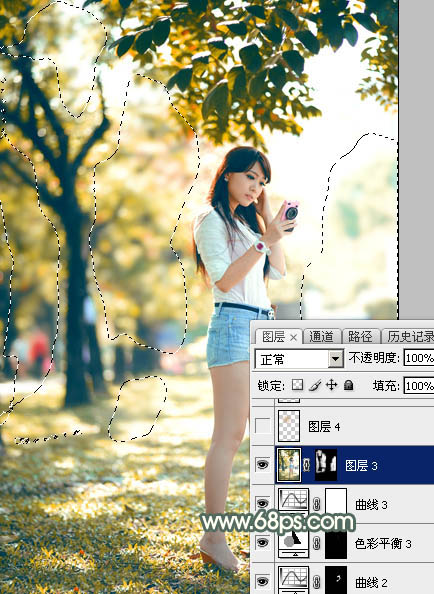Open the 正常 blend mode dropdown
Screen dimensions: 434x594
pos(299,358)
